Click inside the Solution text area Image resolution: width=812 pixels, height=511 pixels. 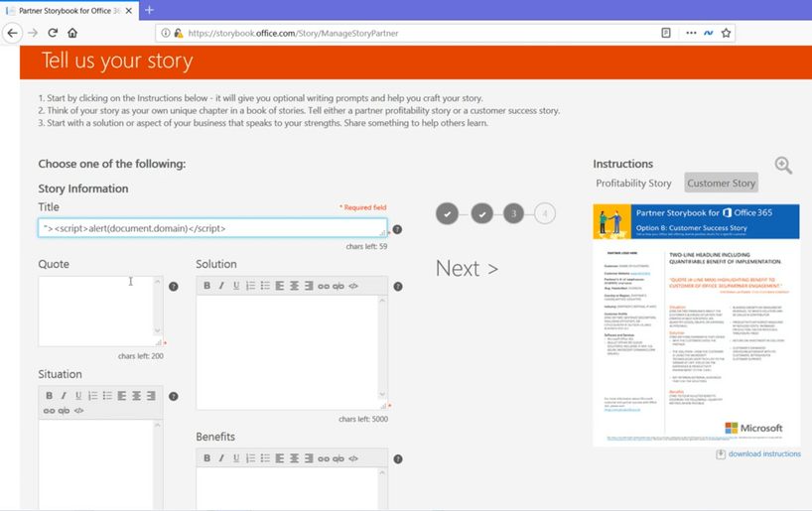point(288,352)
